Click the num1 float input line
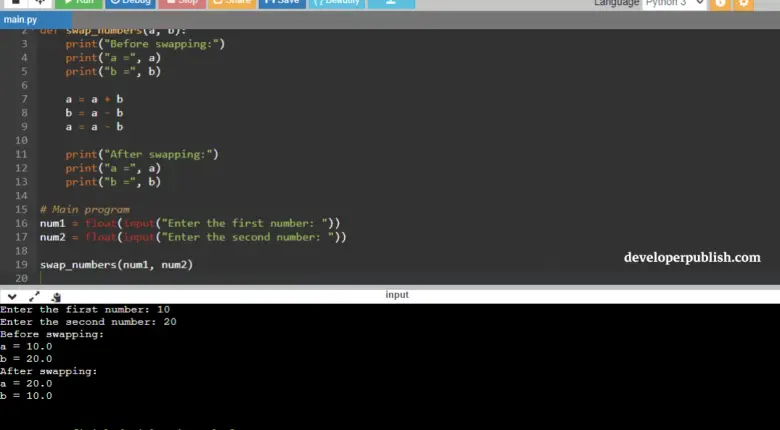The width and height of the screenshot is (780, 430). 190,223
